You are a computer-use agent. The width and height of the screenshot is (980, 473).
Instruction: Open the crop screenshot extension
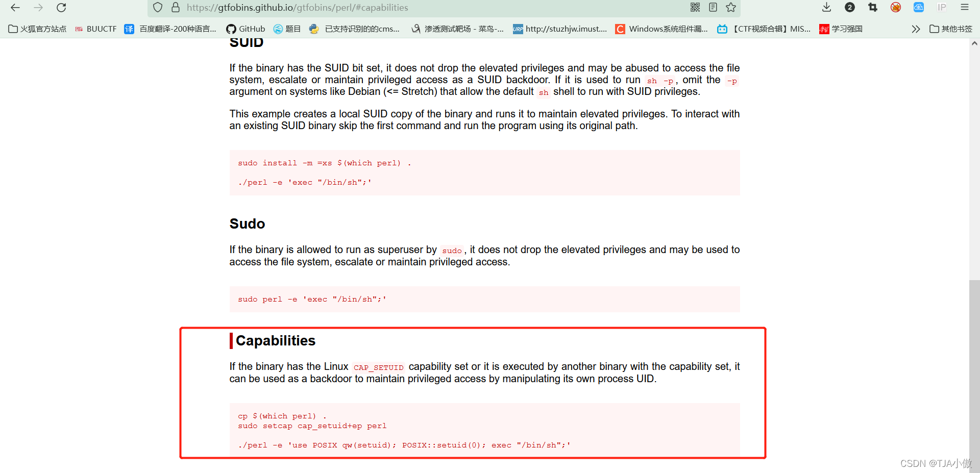pyautogui.click(x=873, y=7)
